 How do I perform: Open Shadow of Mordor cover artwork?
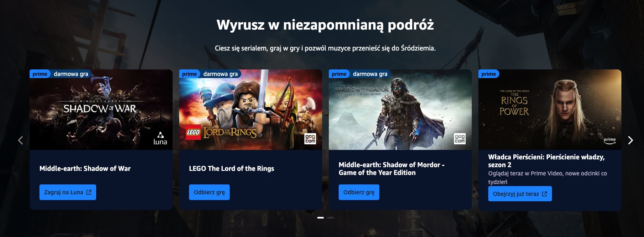pos(400,110)
